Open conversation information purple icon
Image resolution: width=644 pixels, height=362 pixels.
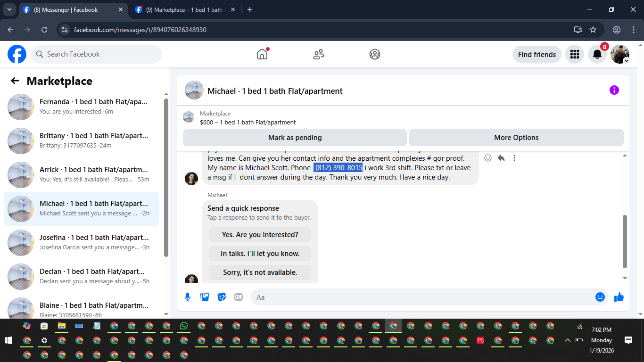614,90
